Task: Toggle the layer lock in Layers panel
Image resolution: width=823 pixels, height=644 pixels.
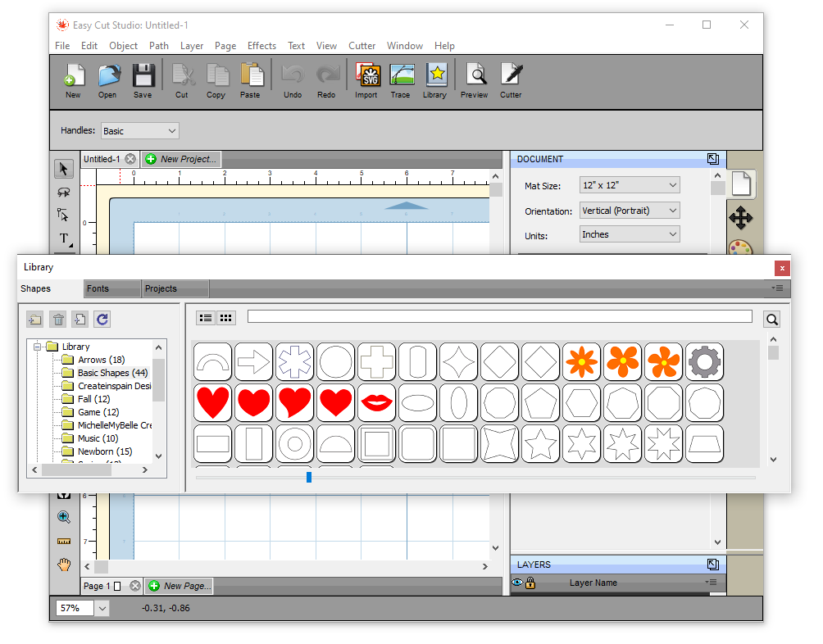Action: point(530,582)
